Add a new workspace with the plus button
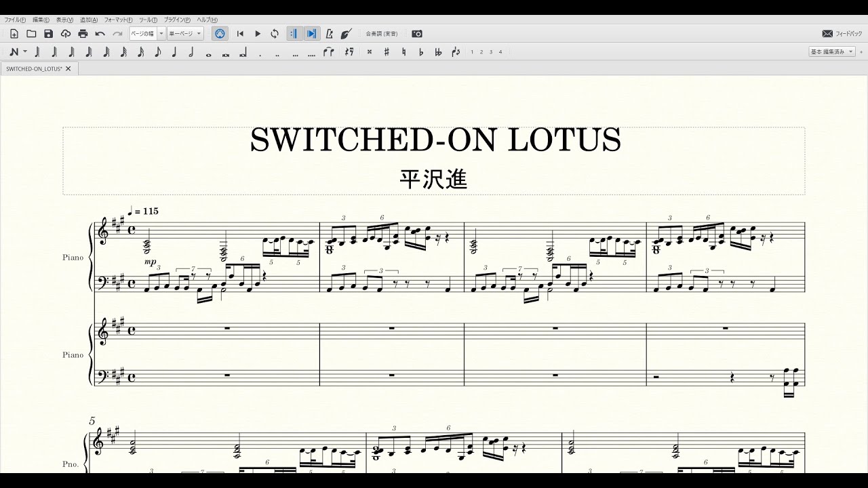Screen dimensions: 868x488 [x=861, y=52]
